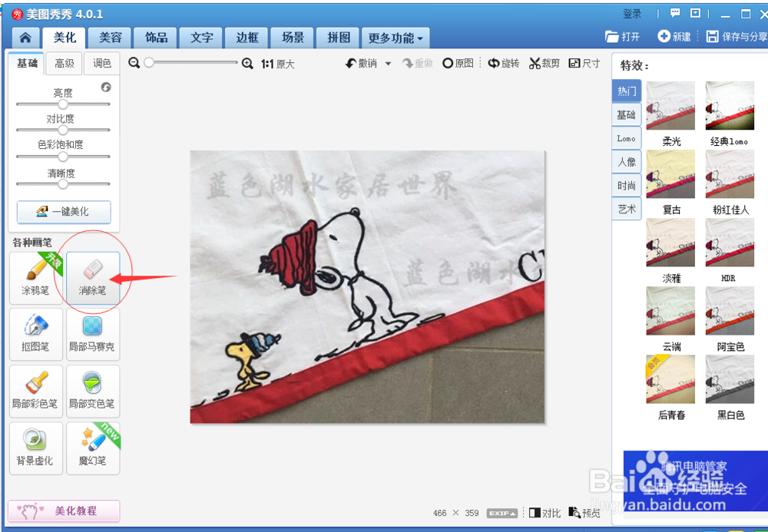Click the 对比度 contrast slider handle
Image resolution: width=768 pixels, height=532 pixels.
[x=63, y=131]
